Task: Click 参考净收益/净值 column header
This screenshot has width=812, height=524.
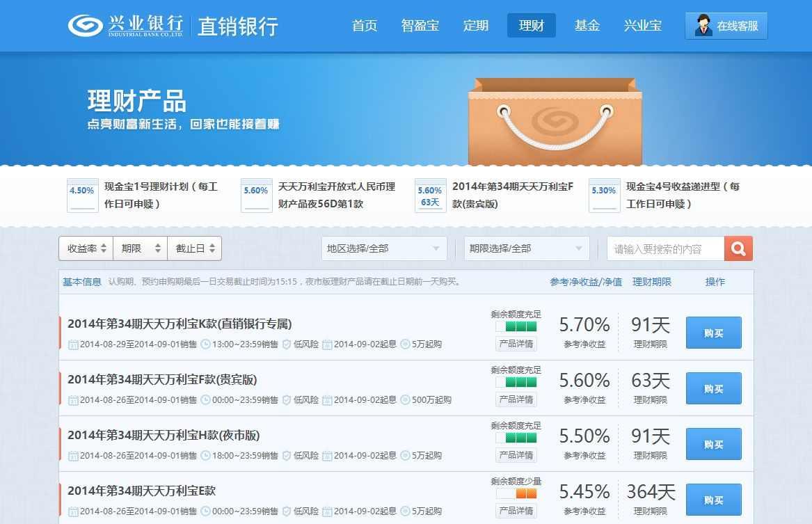Action: click(586, 282)
